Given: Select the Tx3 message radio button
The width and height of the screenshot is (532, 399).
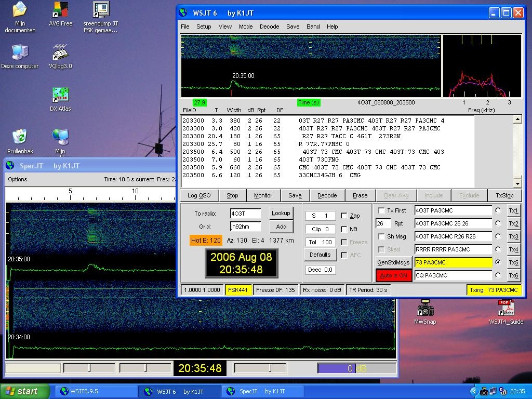Looking at the screenshot, I should click(498, 236).
